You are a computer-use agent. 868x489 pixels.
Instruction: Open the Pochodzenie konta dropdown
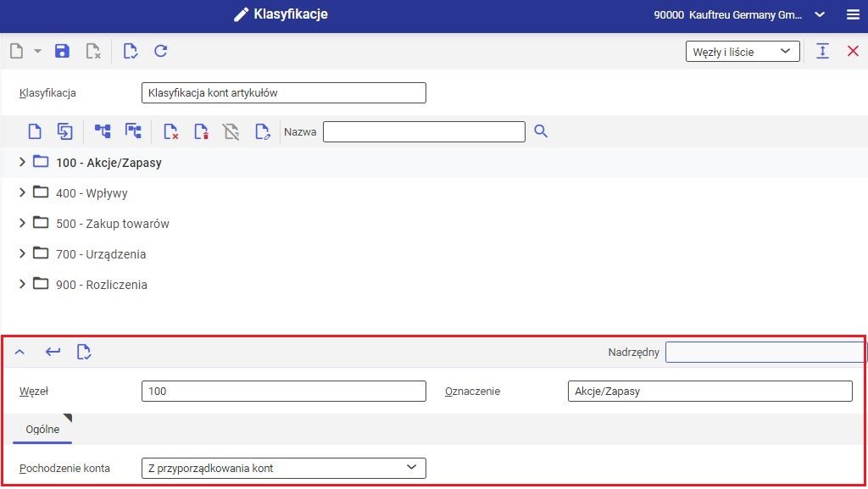283,468
